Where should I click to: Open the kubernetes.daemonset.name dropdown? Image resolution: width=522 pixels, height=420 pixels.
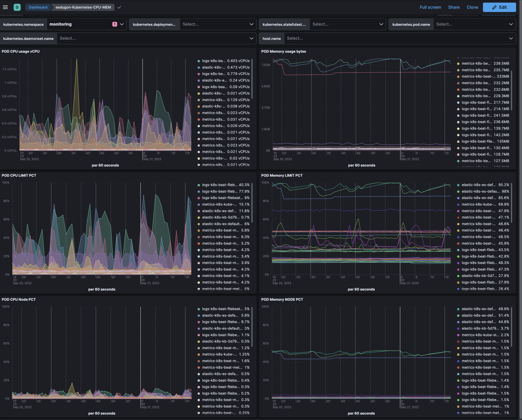tap(155, 38)
